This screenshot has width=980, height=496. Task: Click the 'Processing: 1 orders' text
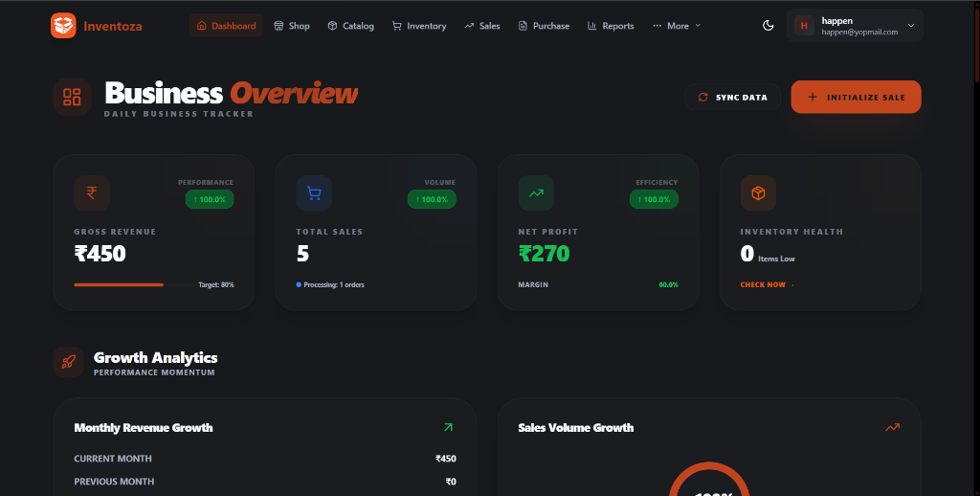[x=334, y=284]
